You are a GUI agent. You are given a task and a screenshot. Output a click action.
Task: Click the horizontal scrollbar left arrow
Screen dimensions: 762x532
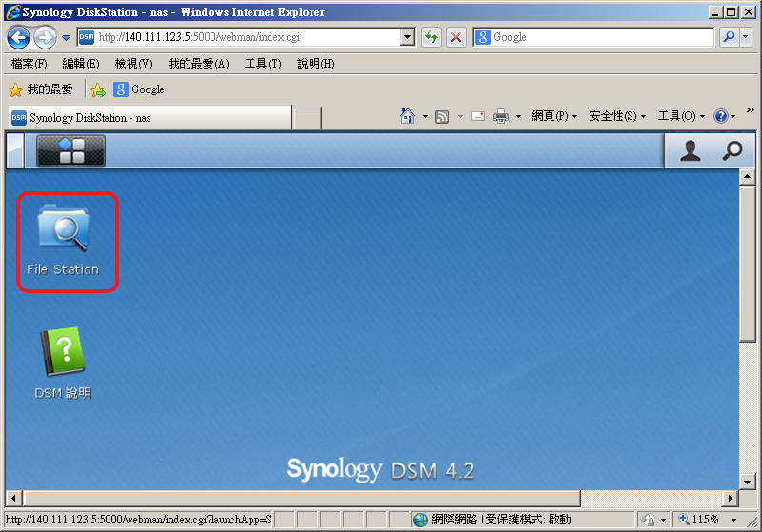13,498
